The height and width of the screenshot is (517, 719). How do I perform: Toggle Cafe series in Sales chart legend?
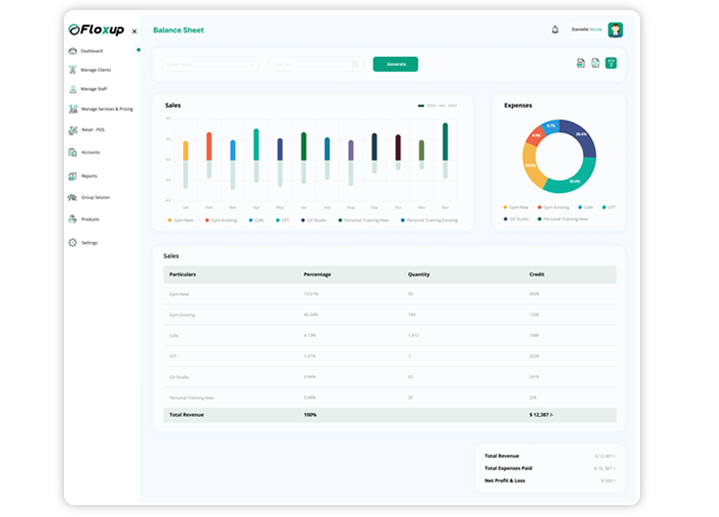pyautogui.click(x=256, y=219)
